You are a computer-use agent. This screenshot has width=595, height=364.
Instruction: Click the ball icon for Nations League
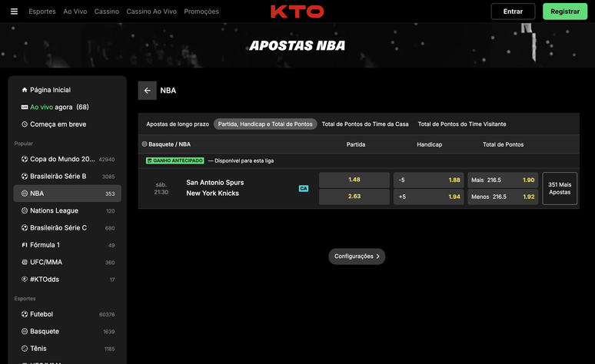pyautogui.click(x=25, y=210)
